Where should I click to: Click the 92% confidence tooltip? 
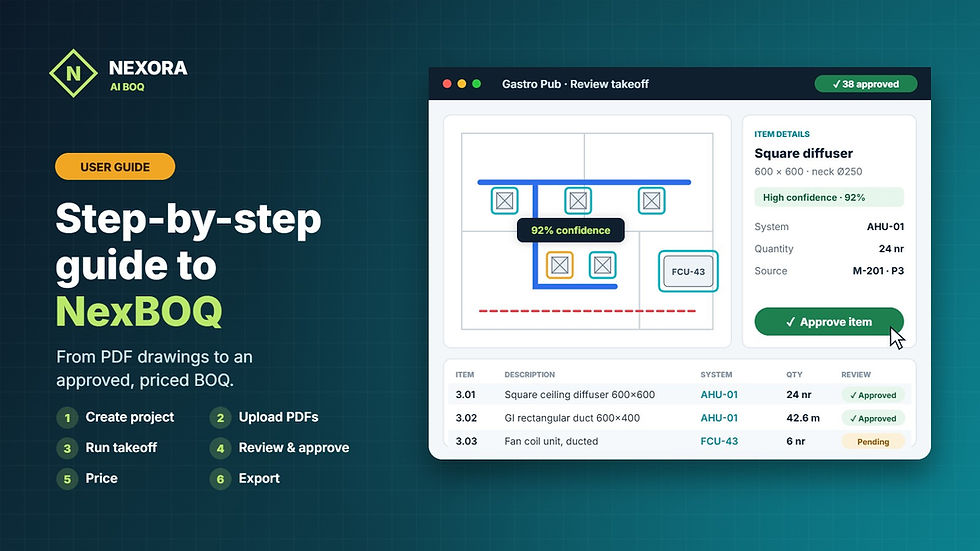[x=571, y=230]
